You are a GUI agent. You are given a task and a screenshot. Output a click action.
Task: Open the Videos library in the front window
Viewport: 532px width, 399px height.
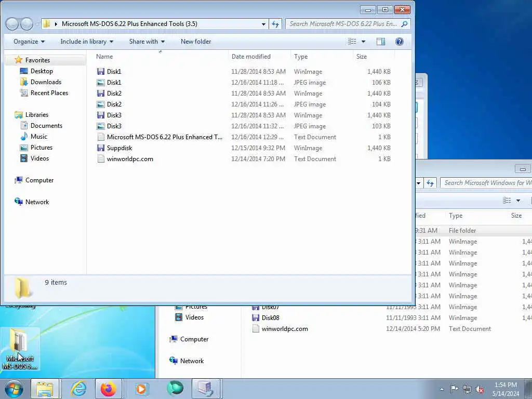click(39, 158)
